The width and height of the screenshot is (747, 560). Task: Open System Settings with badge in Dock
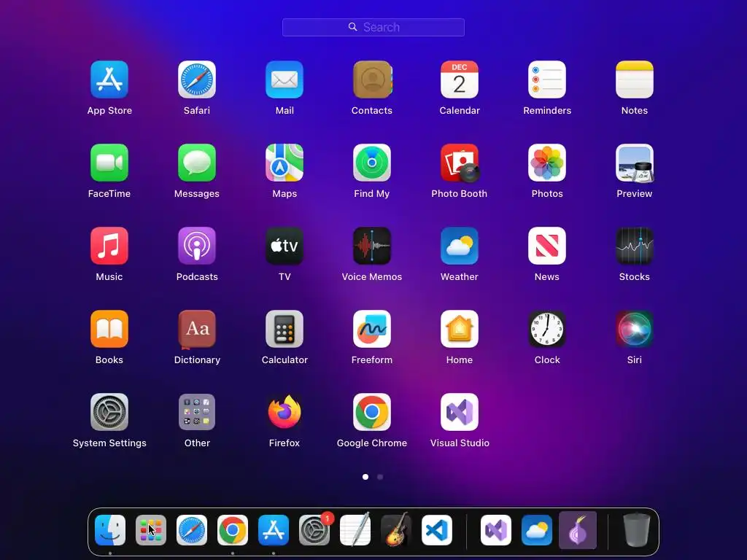[314, 530]
